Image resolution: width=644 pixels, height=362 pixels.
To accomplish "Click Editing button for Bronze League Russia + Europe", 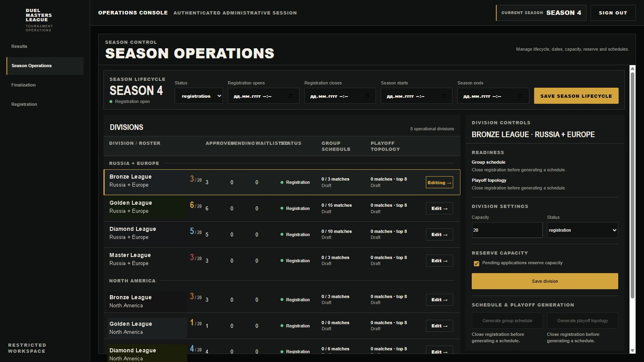I will (439, 182).
